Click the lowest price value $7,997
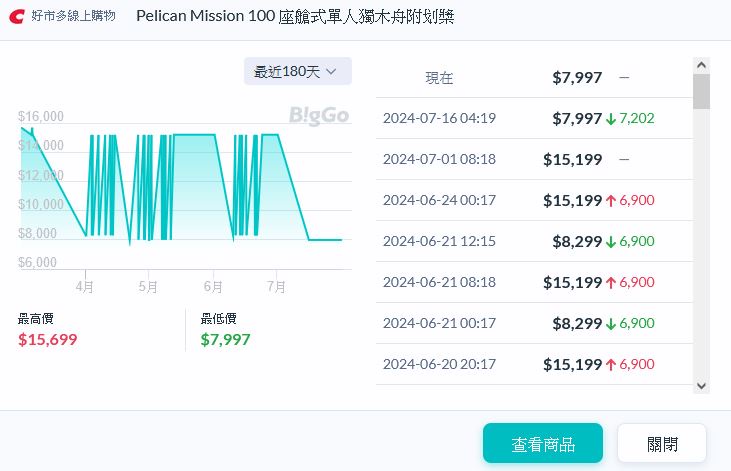731x471 pixels. (225, 339)
